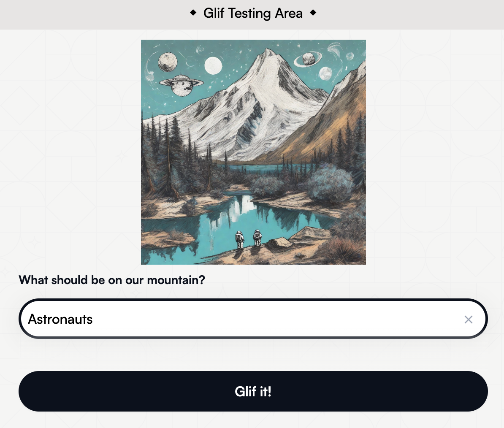The height and width of the screenshot is (428, 504).
Task: Click the right astronaut by the lake
Action: [257, 238]
